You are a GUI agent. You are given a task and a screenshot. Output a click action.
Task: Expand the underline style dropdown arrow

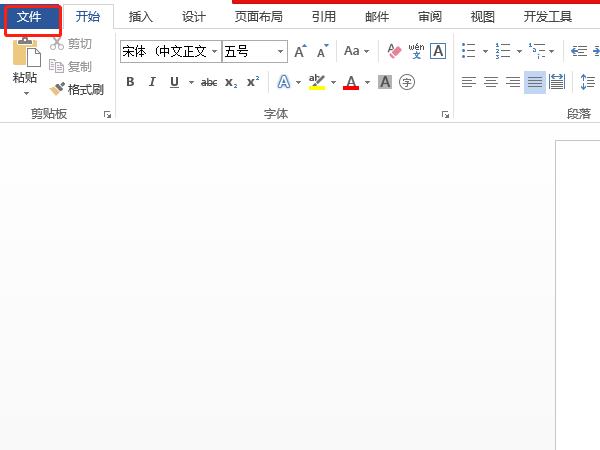[191, 82]
